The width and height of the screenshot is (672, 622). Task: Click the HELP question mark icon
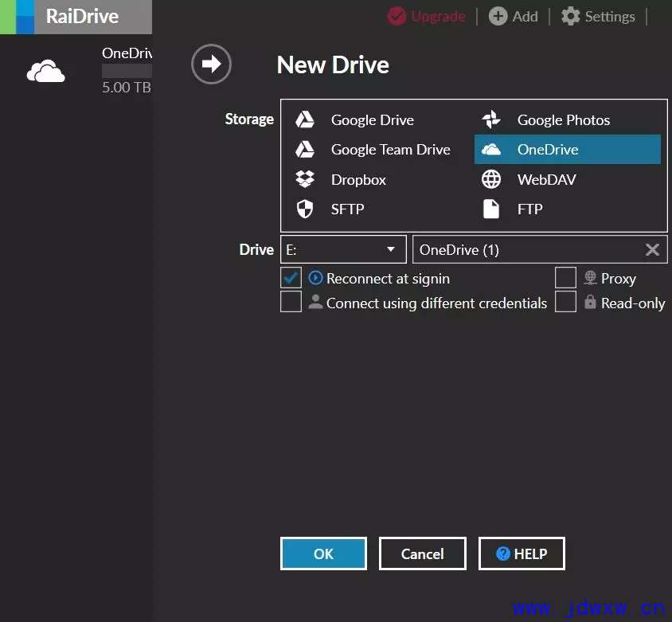(x=502, y=554)
